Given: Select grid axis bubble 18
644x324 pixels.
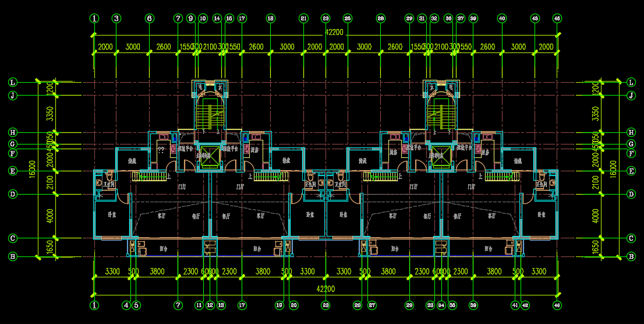Looking at the screenshot, I should tap(270, 19).
